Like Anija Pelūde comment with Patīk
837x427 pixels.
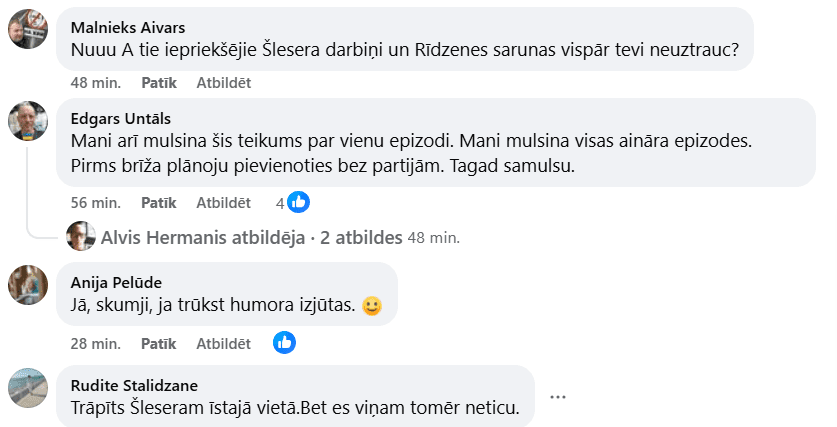[x=158, y=343]
